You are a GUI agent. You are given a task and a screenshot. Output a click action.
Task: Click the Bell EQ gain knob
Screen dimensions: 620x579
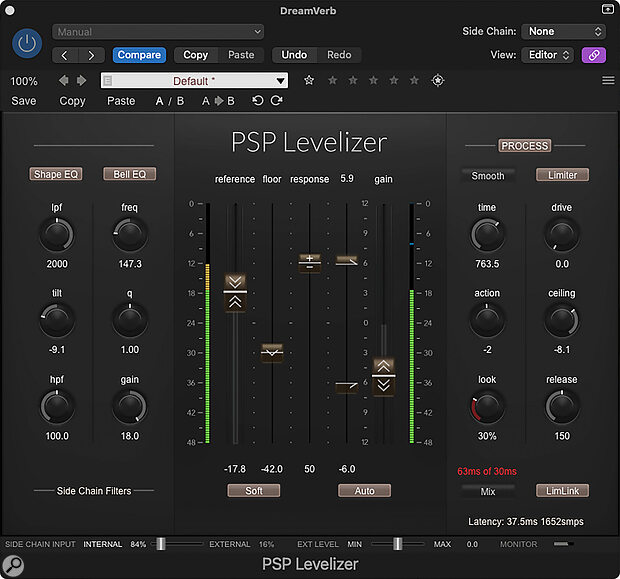tap(130, 407)
